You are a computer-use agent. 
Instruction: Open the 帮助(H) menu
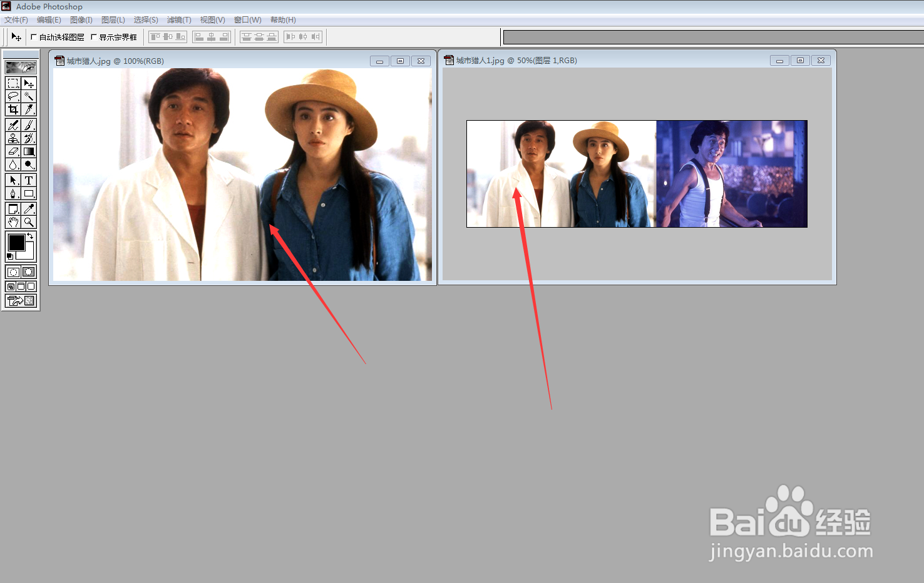tap(283, 20)
